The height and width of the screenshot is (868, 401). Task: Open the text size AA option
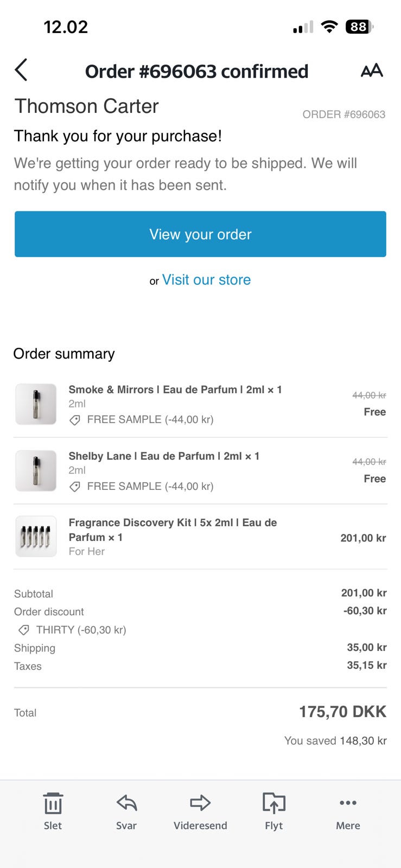372,71
